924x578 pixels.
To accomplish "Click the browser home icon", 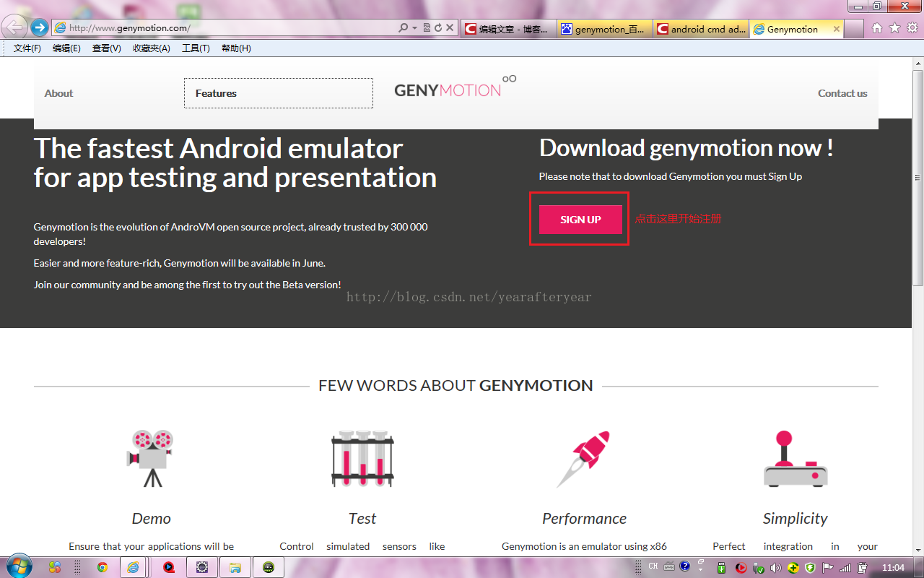I will point(877,28).
